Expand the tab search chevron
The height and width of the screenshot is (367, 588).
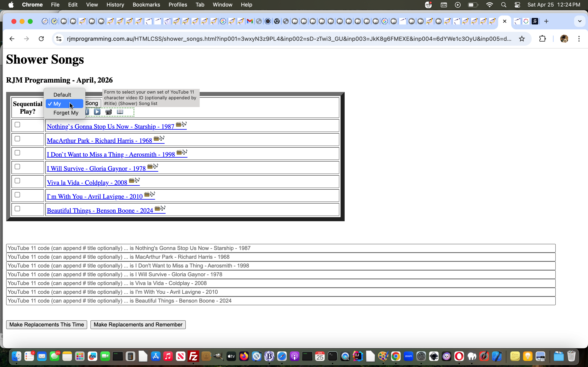tap(579, 21)
